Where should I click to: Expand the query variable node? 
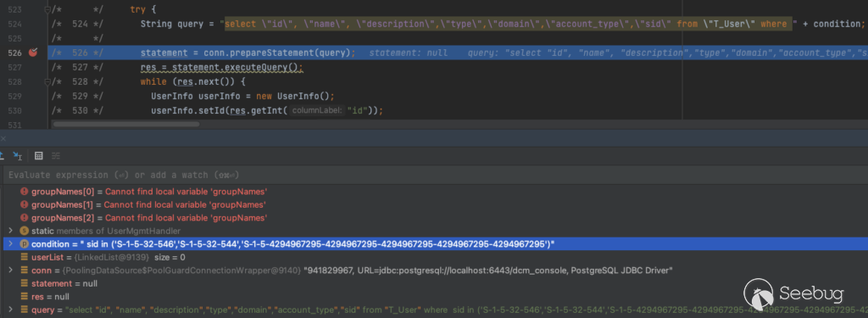(10, 310)
